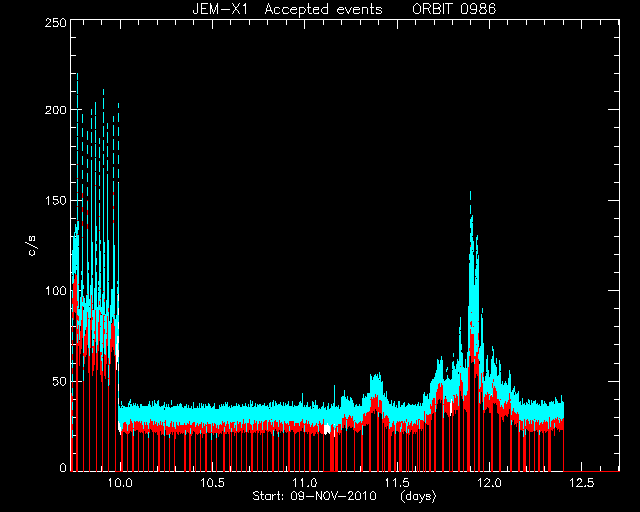Image resolution: width=640 pixels, height=512 pixels.
Task: Click the 0 y-axis tick label
Action: tap(63, 467)
